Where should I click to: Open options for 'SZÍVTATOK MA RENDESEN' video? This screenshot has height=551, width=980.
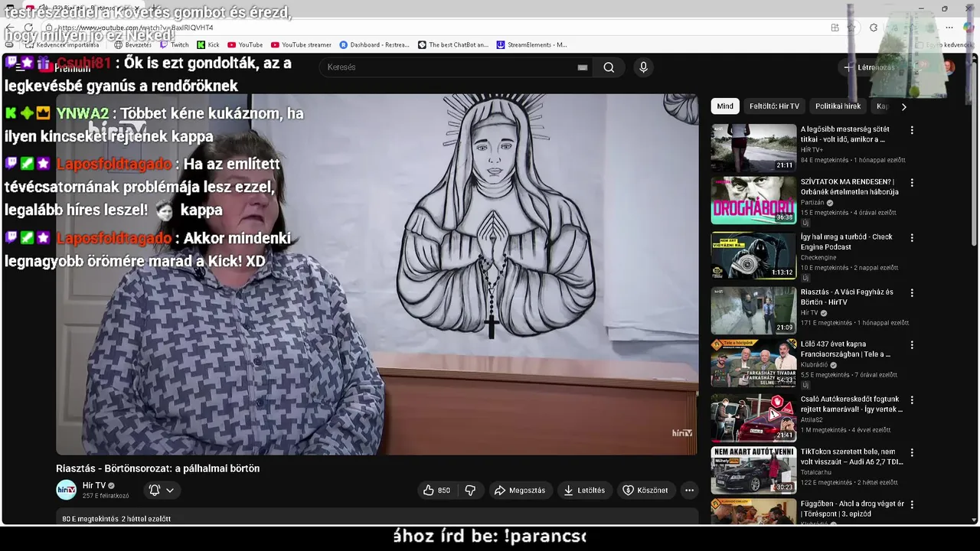click(x=912, y=183)
